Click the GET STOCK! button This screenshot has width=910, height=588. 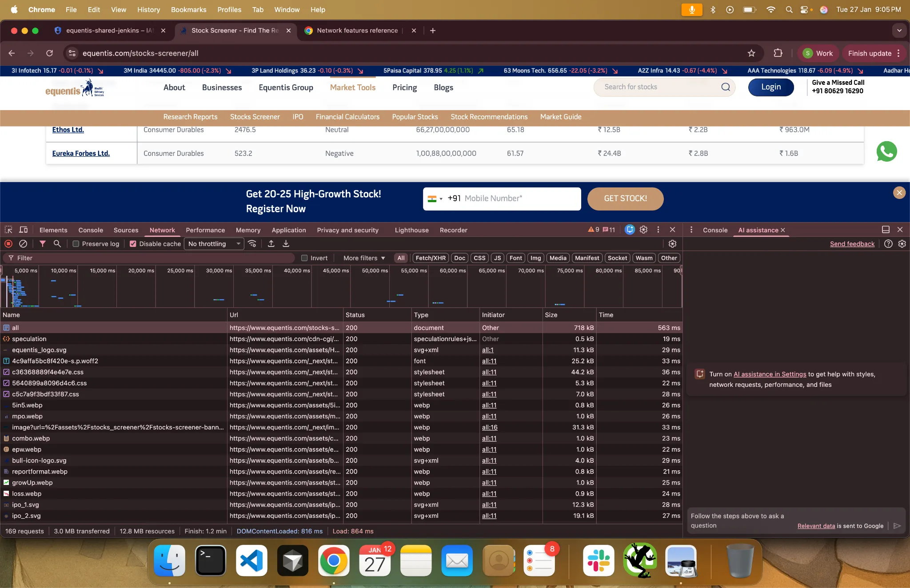pos(626,199)
